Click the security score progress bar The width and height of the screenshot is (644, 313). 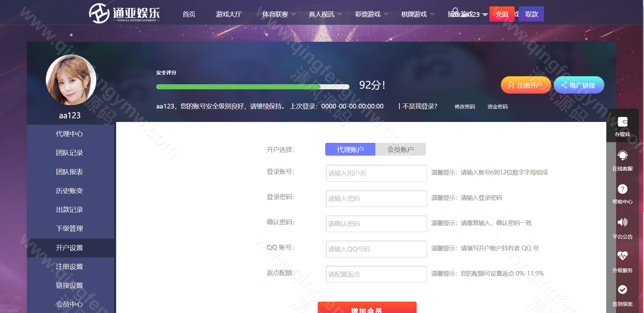[252, 87]
